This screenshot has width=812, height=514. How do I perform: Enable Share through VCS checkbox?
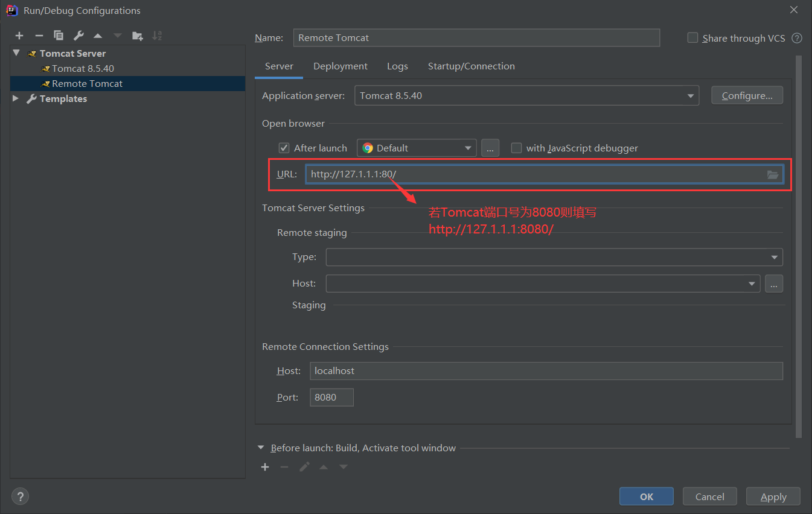pyautogui.click(x=692, y=37)
